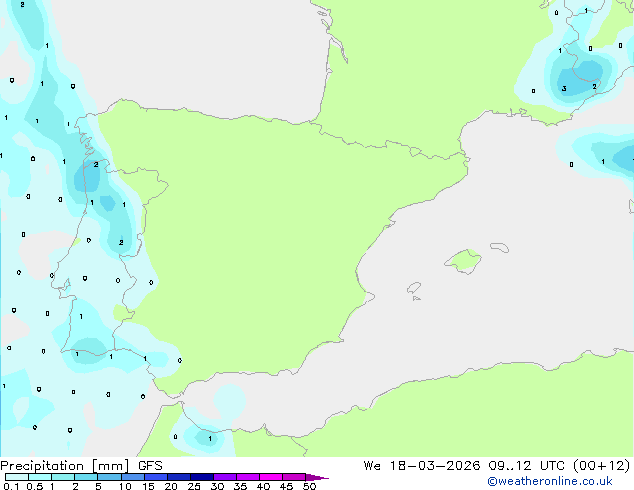This screenshot has height=490, width=634.
Task: Pick the 45 to 50 mm legend swatch
Action: [x=294, y=477]
